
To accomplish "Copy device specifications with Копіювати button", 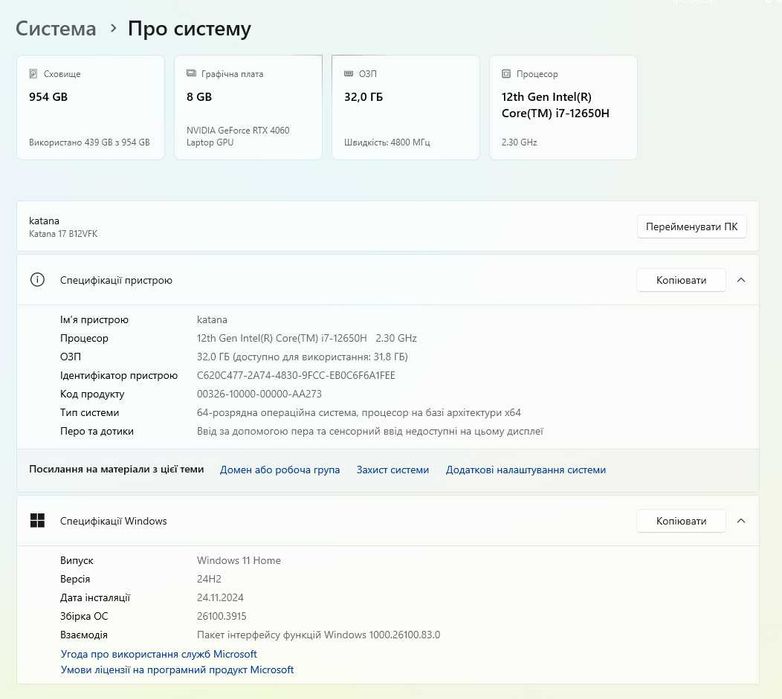I will click(x=681, y=280).
